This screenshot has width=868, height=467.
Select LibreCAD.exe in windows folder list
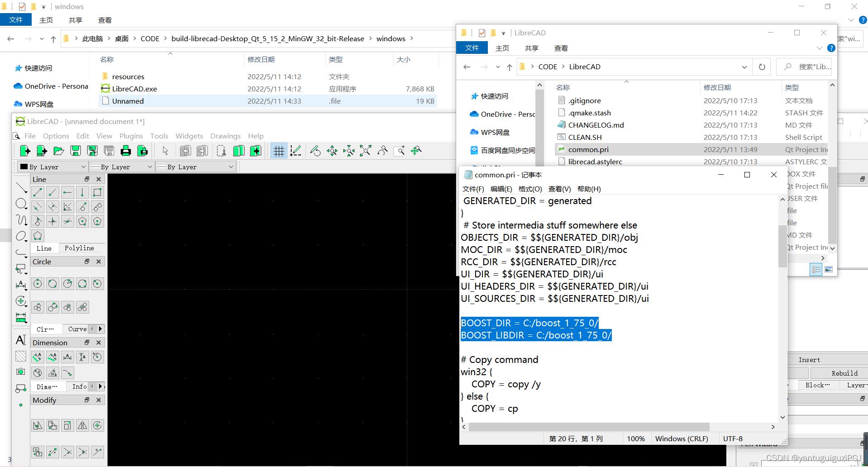click(134, 89)
